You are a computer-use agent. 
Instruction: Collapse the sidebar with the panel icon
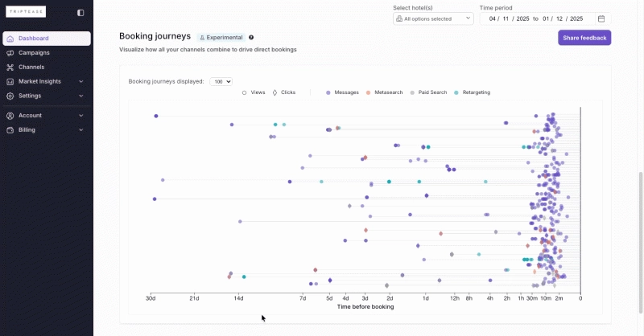[80, 13]
